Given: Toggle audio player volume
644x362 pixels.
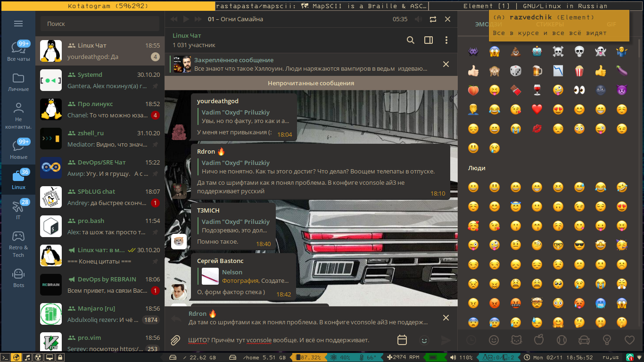Looking at the screenshot, I should 418,19.
